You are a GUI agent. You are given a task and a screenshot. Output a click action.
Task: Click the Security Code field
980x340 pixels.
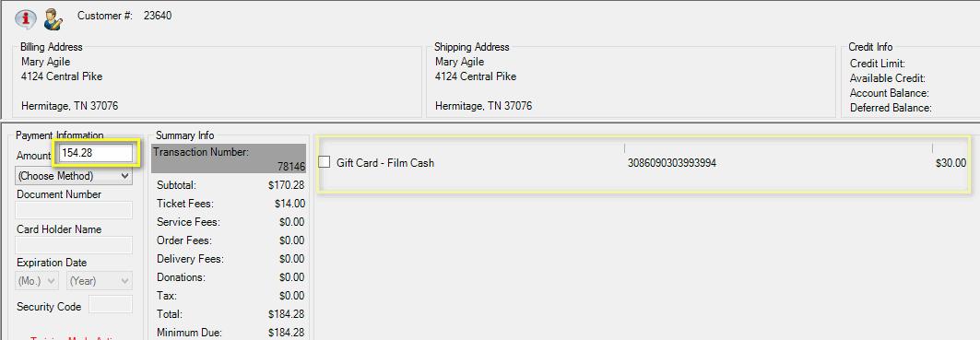click(x=111, y=304)
